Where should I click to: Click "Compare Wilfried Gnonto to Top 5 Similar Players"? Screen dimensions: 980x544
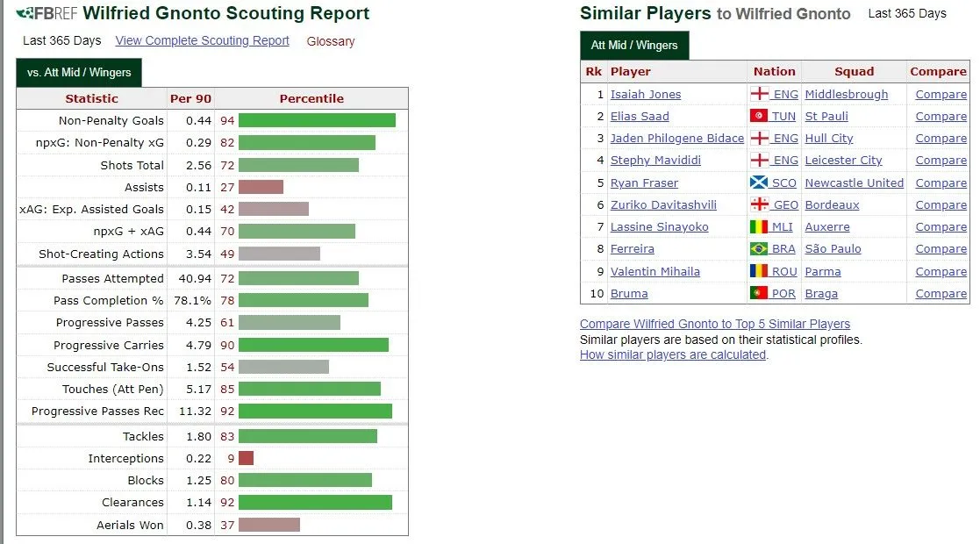(715, 324)
